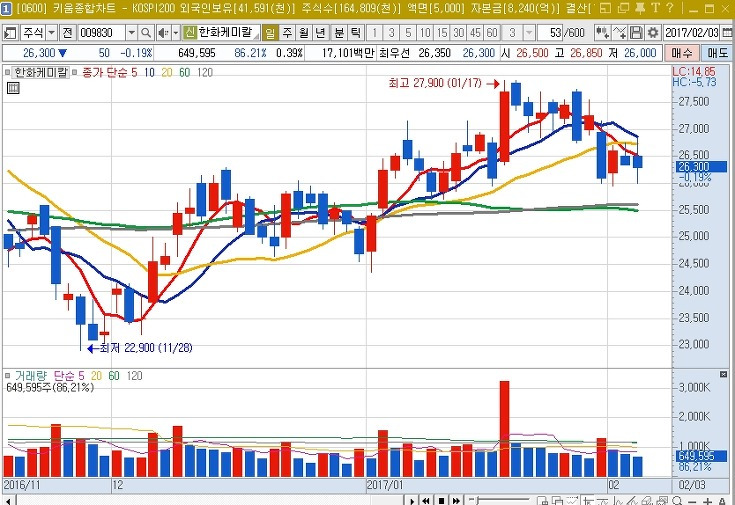Click the title bar window layout icon
735x505 pixels.
(x=606, y=8)
